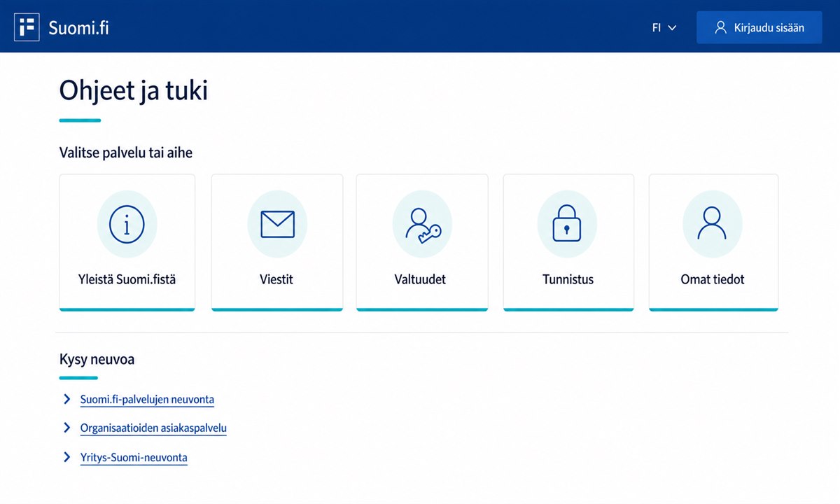The height and width of the screenshot is (504, 840).
Task: Open the FI language dropdown
Action: click(664, 28)
